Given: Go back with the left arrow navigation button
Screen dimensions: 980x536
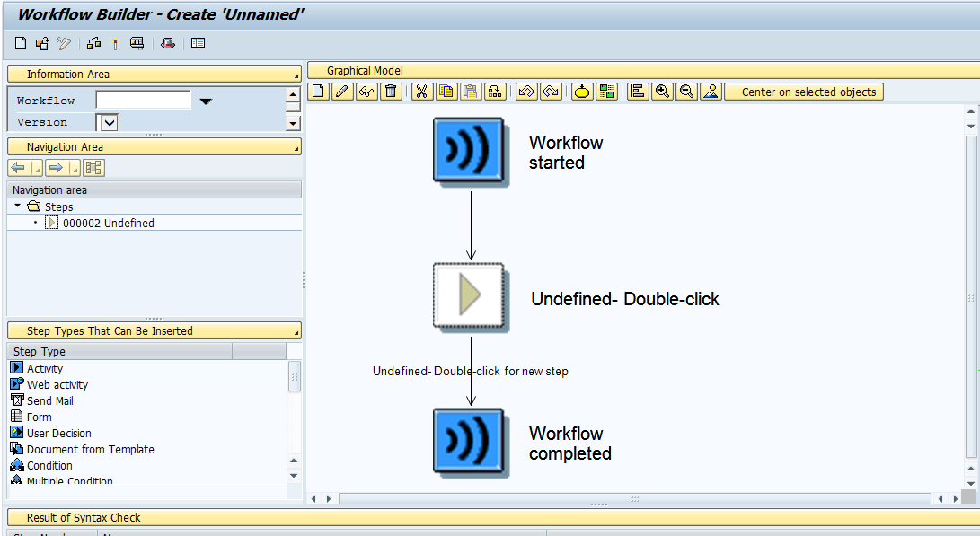Looking at the screenshot, I should tap(19, 167).
